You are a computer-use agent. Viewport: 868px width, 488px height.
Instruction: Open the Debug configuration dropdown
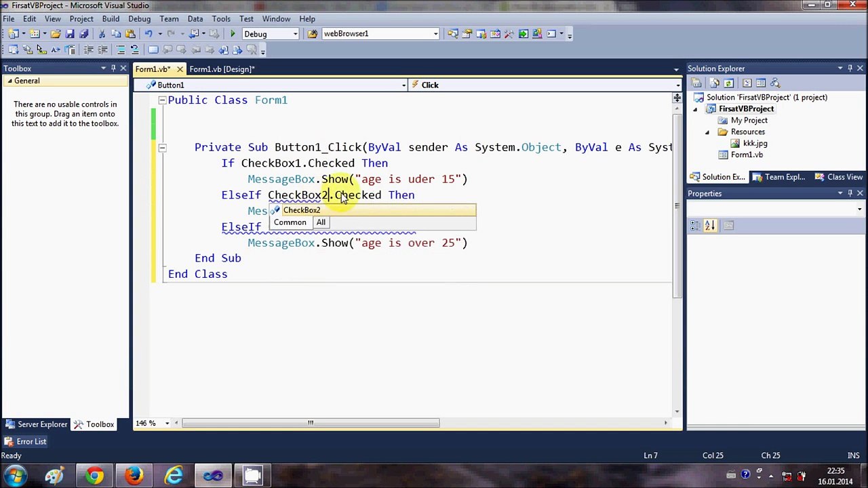(x=295, y=34)
